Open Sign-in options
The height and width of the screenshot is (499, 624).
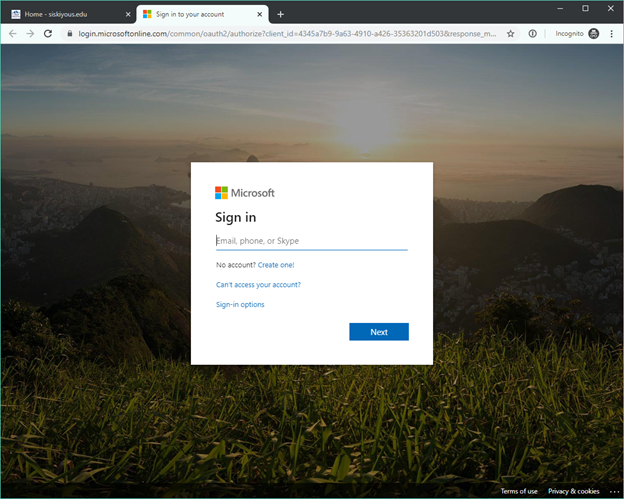(x=240, y=304)
